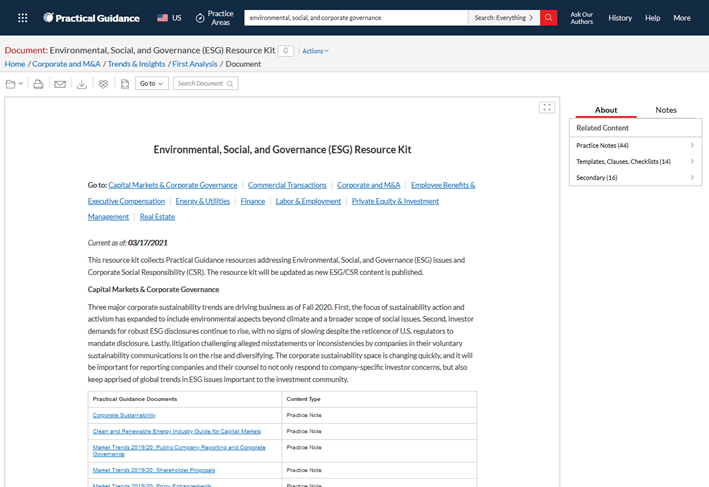Open the Actions dropdown
This screenshot has width=709, height=487.
click(x=315, y=51)
